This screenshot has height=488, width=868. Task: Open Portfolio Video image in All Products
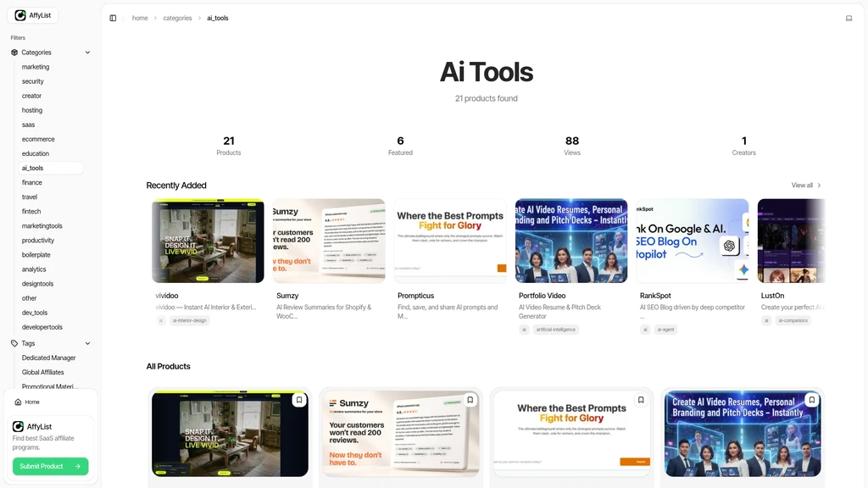[743, 434]
